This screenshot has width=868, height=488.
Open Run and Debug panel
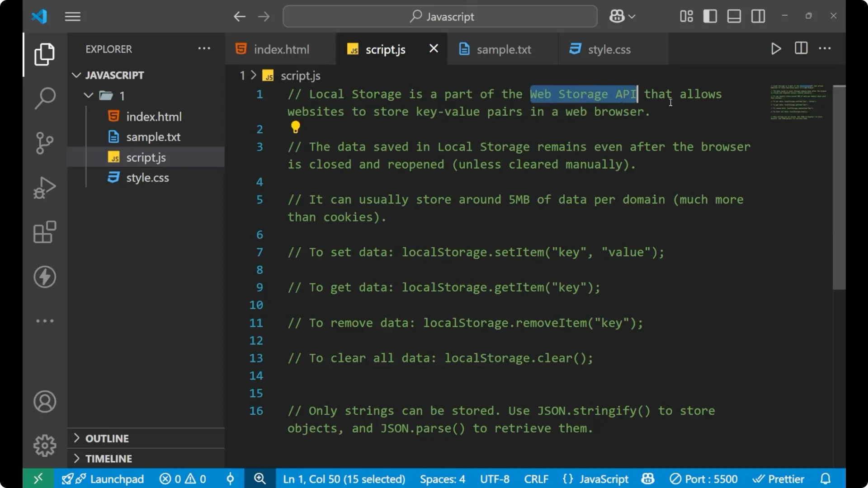point(44,187)
